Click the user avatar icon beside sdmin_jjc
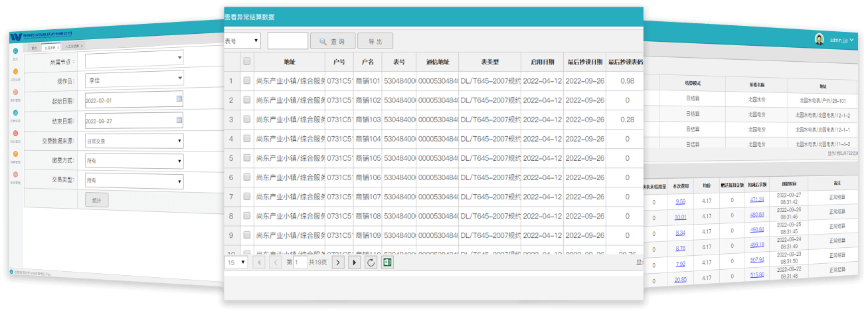The height and width of the screenshot is (313, 868). tap(820, 39)
